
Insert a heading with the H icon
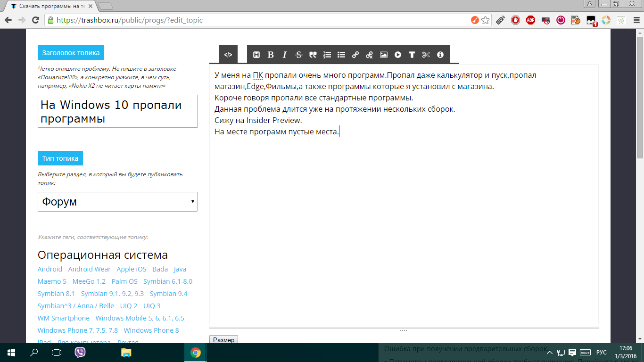click(x=256, y=55)
